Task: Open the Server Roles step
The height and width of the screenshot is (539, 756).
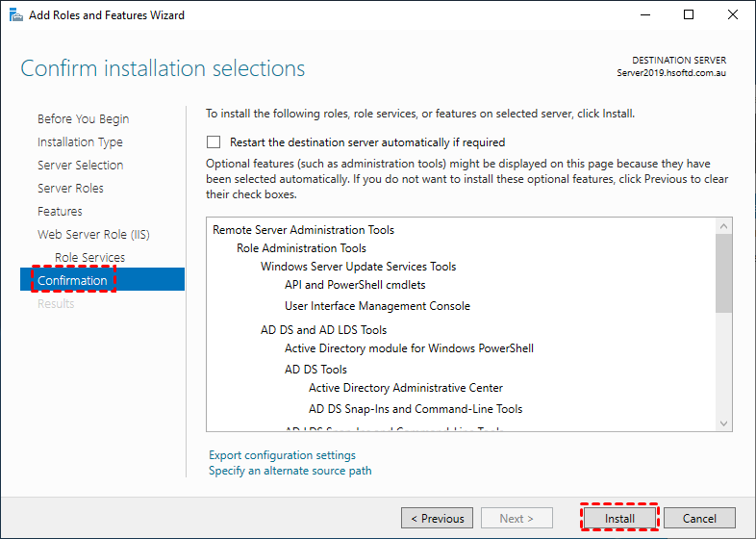Action: [x=70, y=189]
